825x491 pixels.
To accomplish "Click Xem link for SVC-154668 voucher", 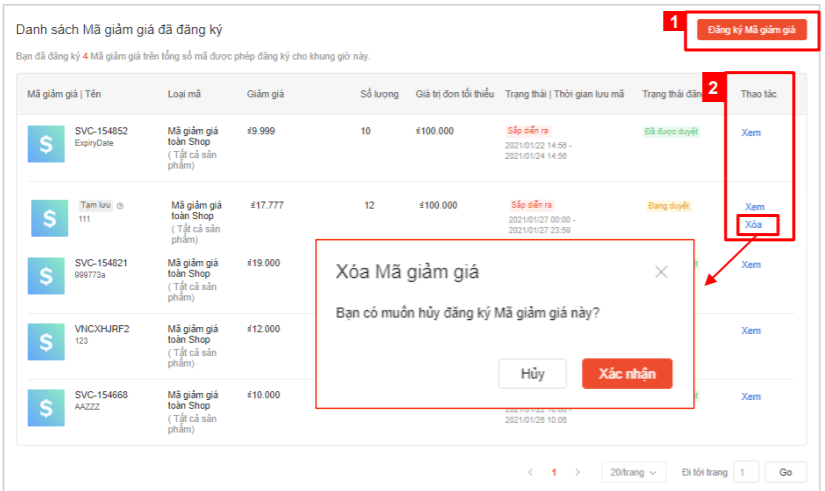I will [x=751, y=397].
